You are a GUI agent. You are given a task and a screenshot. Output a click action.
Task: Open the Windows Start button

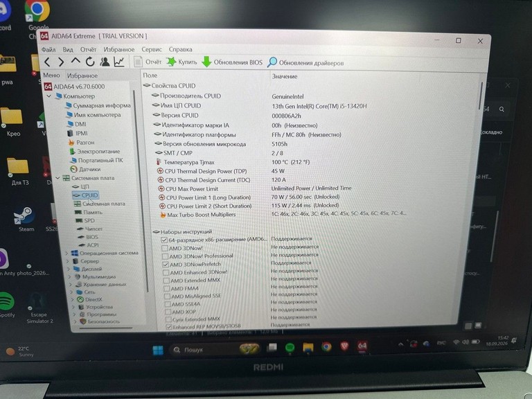[x=158, y=350]
